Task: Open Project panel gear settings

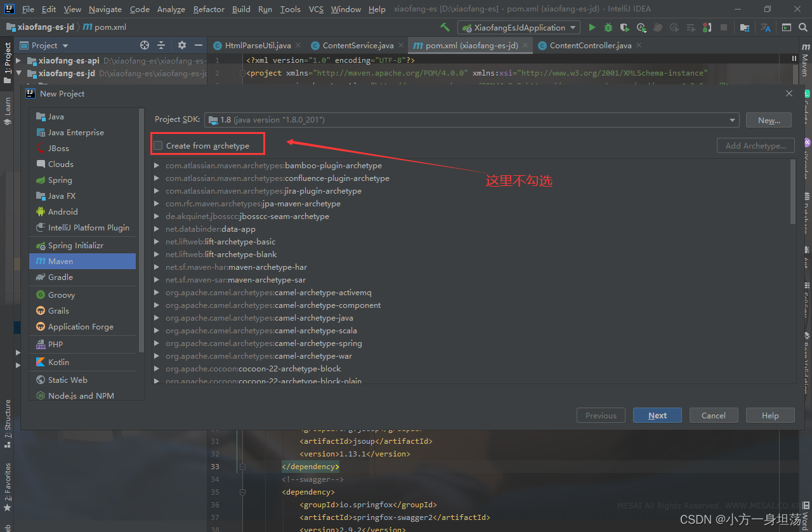Action: click(x=182, y=45)
